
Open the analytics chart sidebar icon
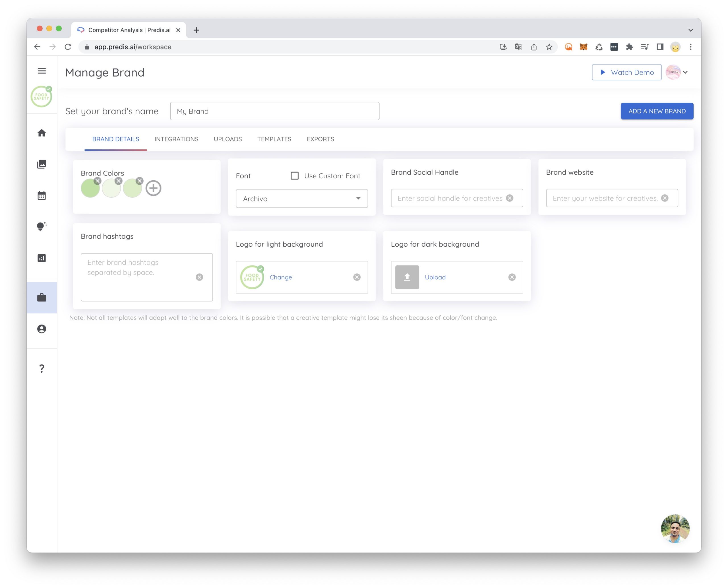click(42, 258)
